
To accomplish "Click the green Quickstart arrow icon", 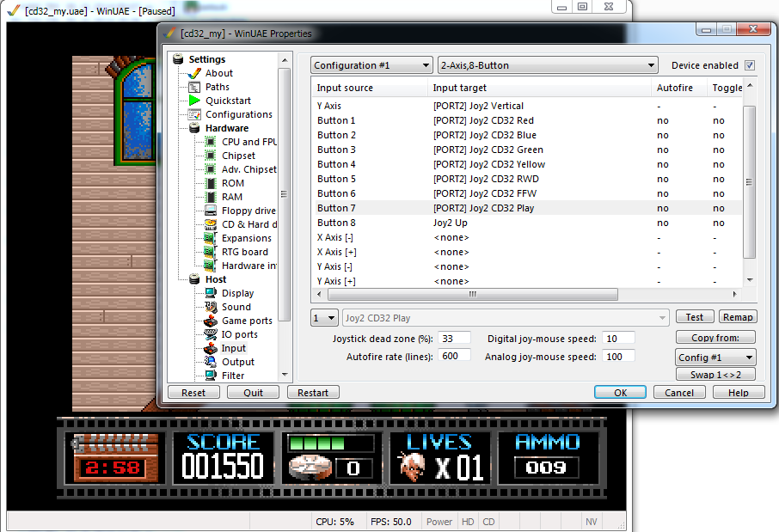I will click(x=194, y=101).
